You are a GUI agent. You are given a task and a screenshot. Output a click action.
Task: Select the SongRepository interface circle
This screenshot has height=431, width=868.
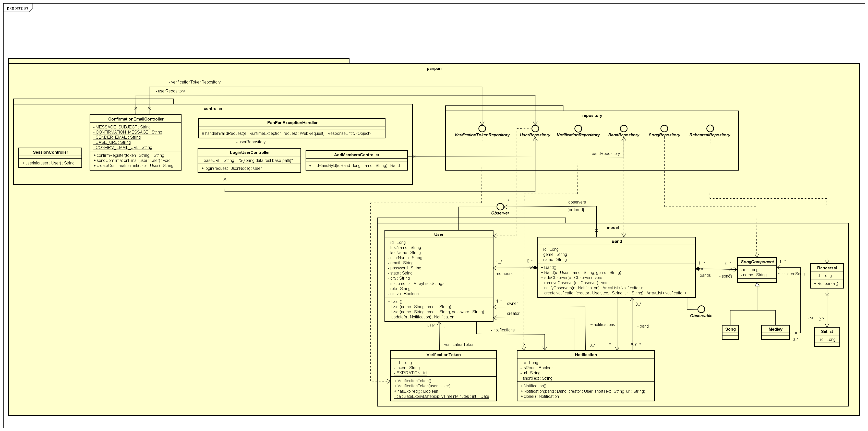pyautogui.click(x=664, y=128)
